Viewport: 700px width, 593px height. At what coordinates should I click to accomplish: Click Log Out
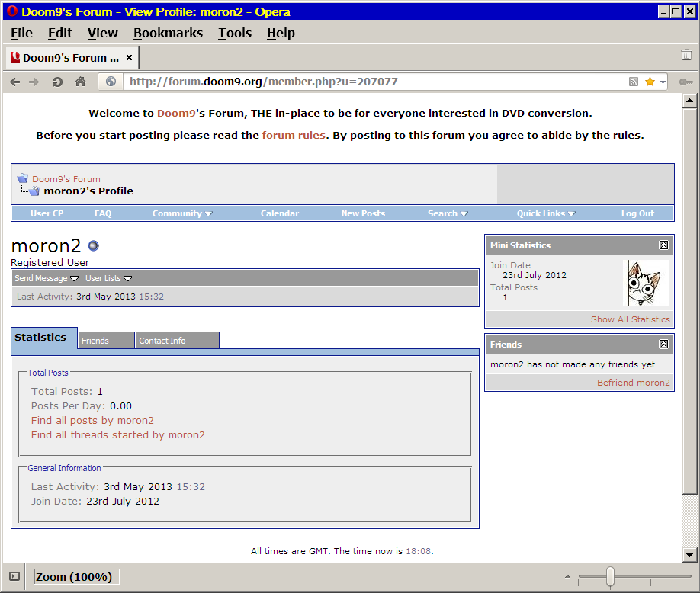637,213
